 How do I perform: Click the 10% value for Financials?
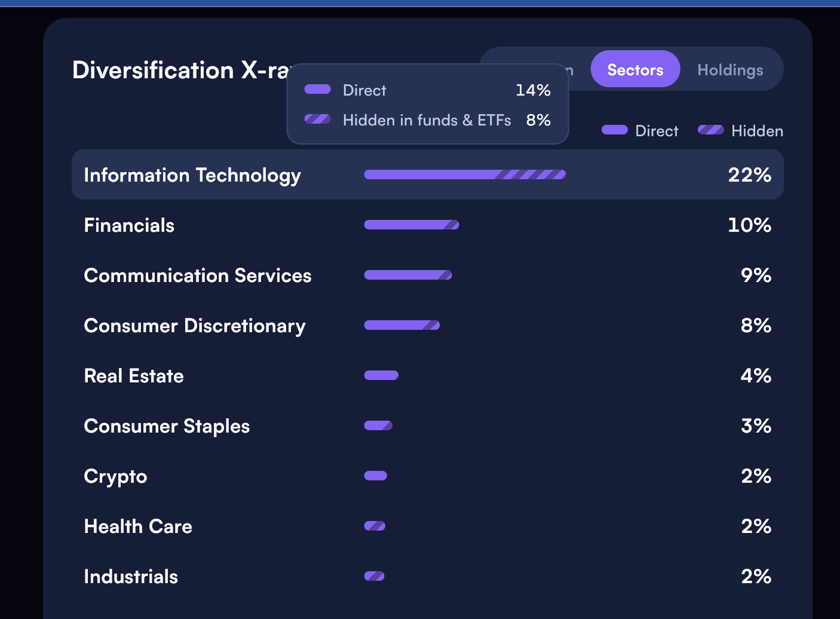click(x=750, y=225)
